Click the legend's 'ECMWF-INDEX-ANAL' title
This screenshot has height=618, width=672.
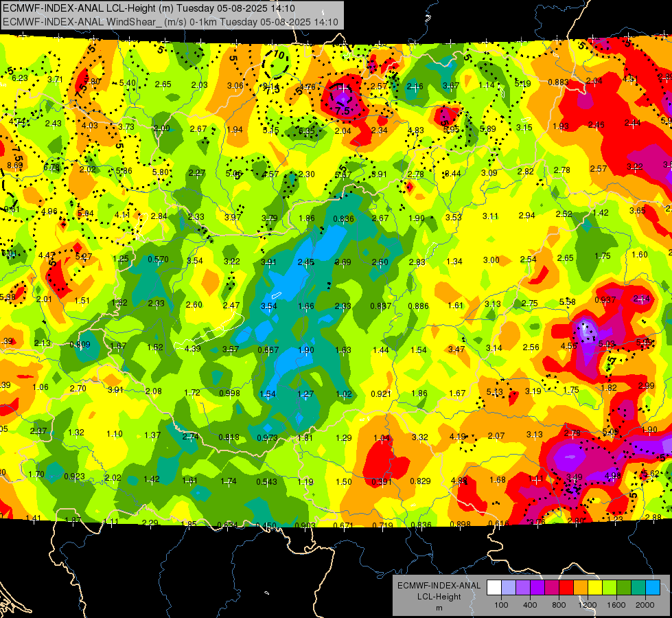(439, 586)
